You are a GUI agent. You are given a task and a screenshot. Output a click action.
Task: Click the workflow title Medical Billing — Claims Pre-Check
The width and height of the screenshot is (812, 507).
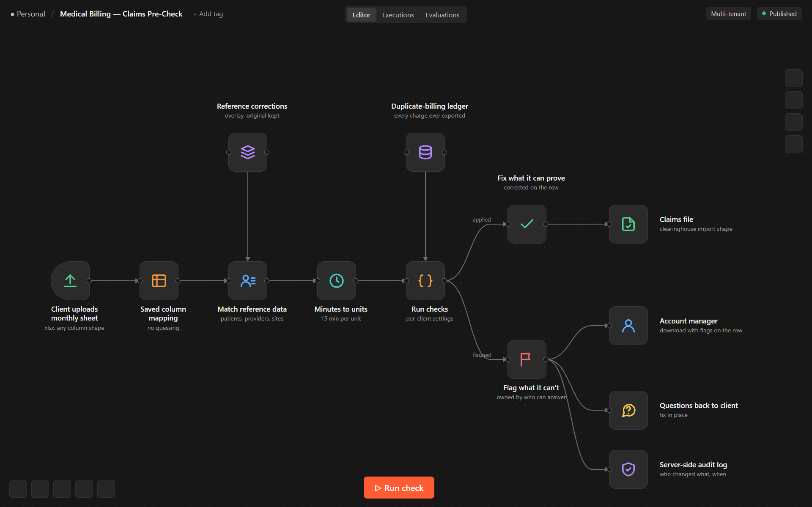pyautogui.click(x=121, y=14)
